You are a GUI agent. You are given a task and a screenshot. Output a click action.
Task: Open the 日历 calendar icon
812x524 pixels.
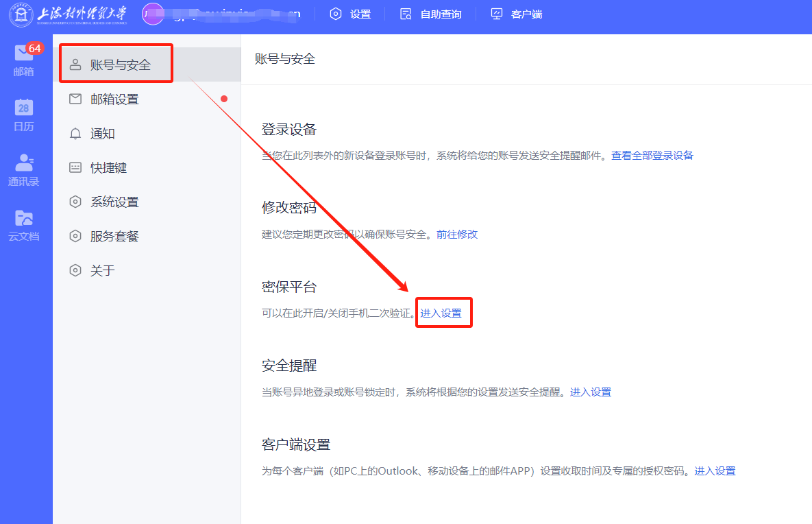(x=23, y=108)
